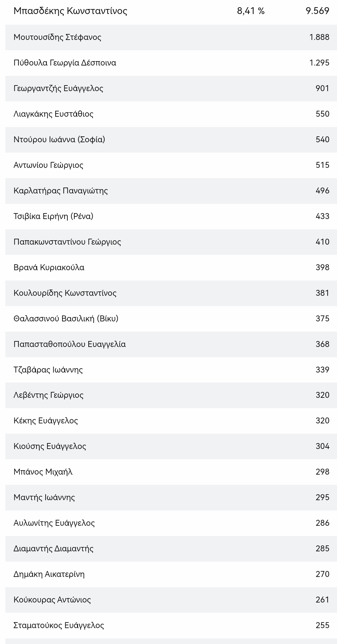
Task: Click Παπακωνσταντίνου Γεώργιος in the list
Action: (x=67, y=242)
